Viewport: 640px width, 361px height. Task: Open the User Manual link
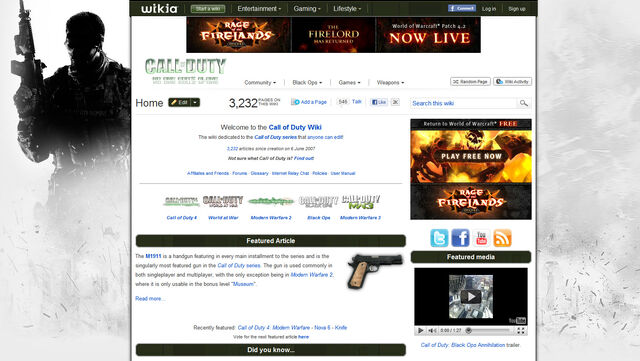(x=343, y=173)
